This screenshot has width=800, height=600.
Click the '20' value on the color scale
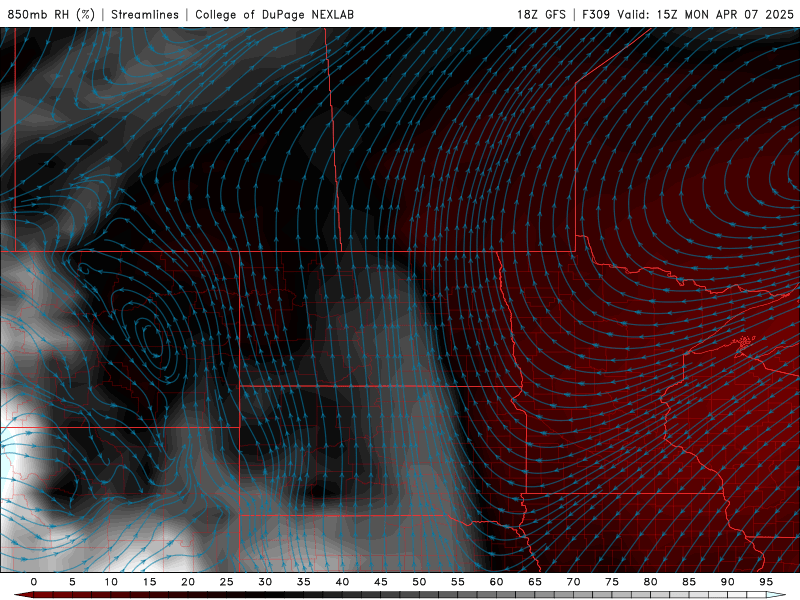[188, 582]
